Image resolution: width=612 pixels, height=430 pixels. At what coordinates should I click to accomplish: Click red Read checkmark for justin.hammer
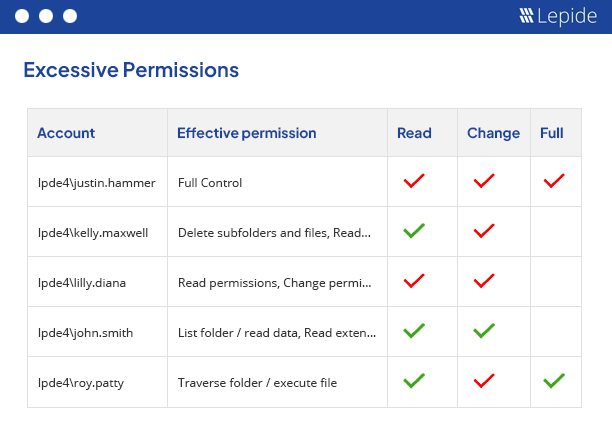(x=414, y=182)
